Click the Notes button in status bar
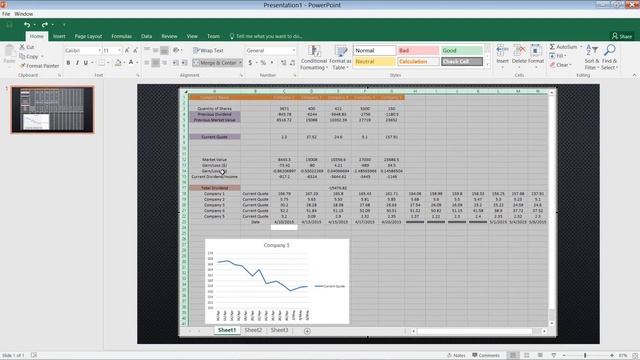The width and height of the screenshot is (640, 360). pos(456,356)
